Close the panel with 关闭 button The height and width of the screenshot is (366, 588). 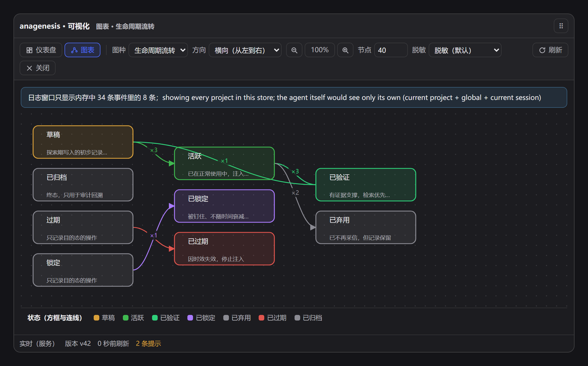point(38,68)
